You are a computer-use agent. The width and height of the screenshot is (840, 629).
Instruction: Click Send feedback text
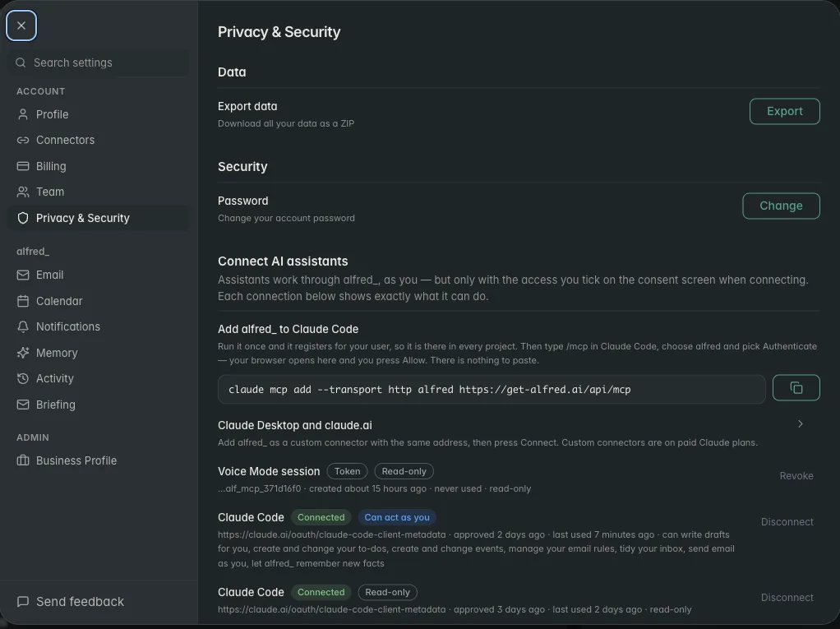80,602
